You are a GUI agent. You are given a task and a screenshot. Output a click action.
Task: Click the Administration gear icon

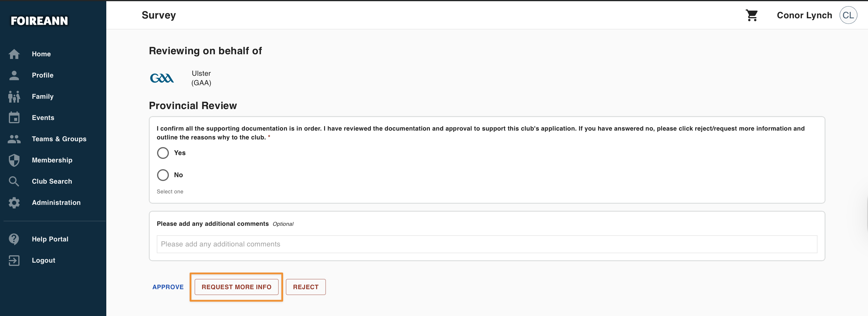[14, 203]
